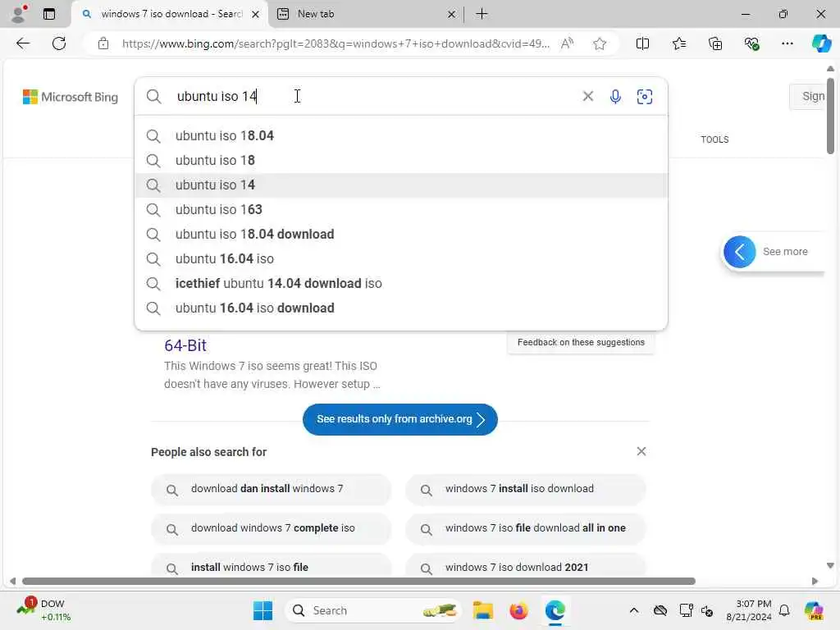840x630 pixels.
Task: Select suggestion ubuntu iso 18.04
Action: click(400, 135)
